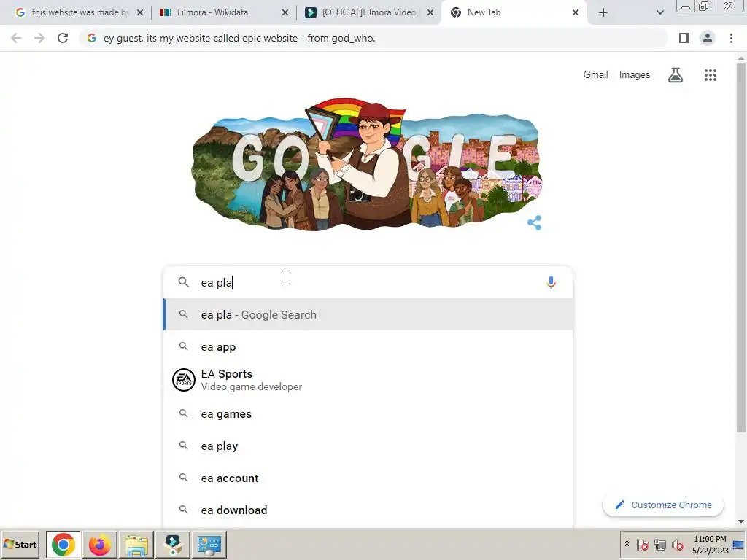Open the tab search dropdown chevron
Viewport: 747px width, 560px height.
659,12
